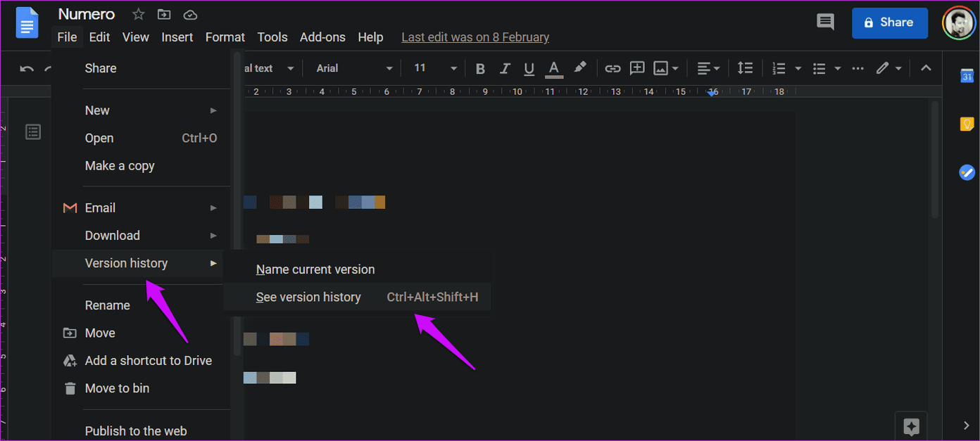980x441 pixels.
Task: Click the undo arrow icon
Action: pos(27,68)
